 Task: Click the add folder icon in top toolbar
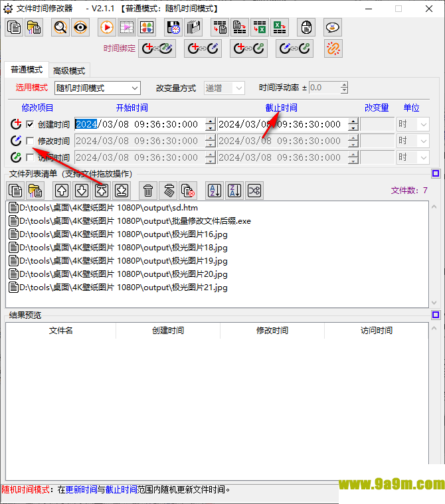coord(34,27)
